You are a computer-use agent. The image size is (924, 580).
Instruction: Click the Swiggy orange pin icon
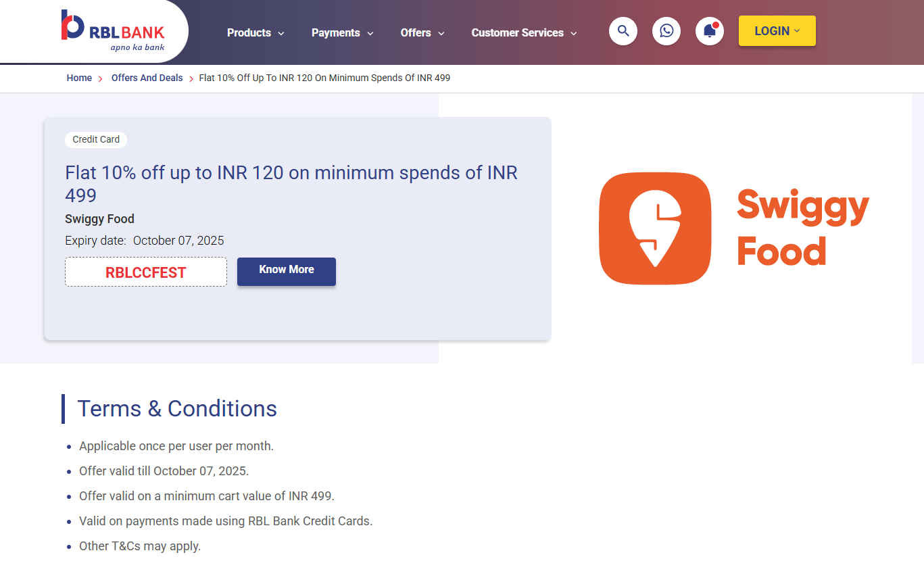click(655, 228)
